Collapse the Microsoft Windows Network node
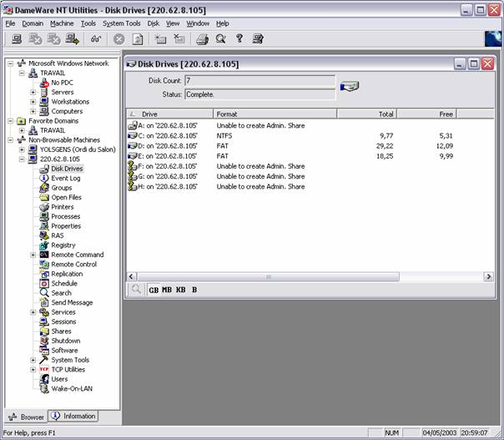This screenshot has height=440, width=504. (x=11, y=63)
